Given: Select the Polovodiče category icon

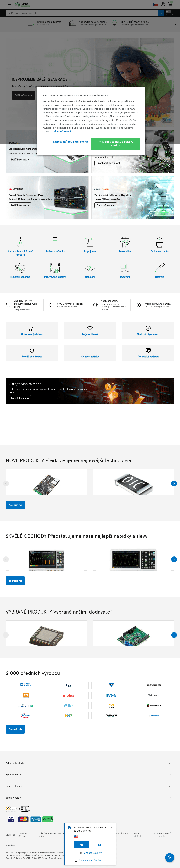Looking at the screenshot, I should click(125, 242).
